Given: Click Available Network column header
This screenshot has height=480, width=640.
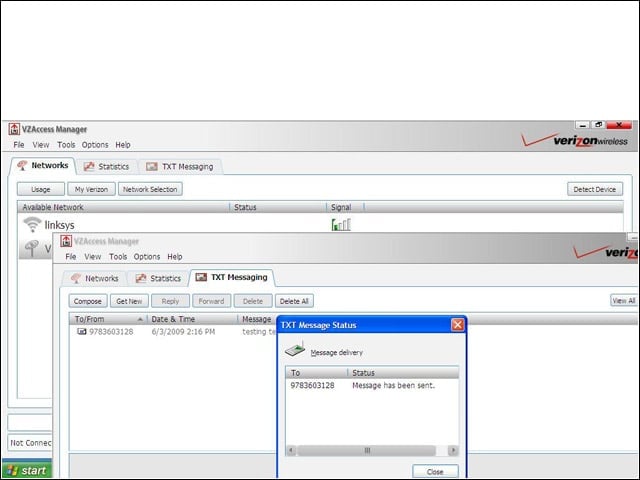Looking at the screenshot, I should [123, 207].
